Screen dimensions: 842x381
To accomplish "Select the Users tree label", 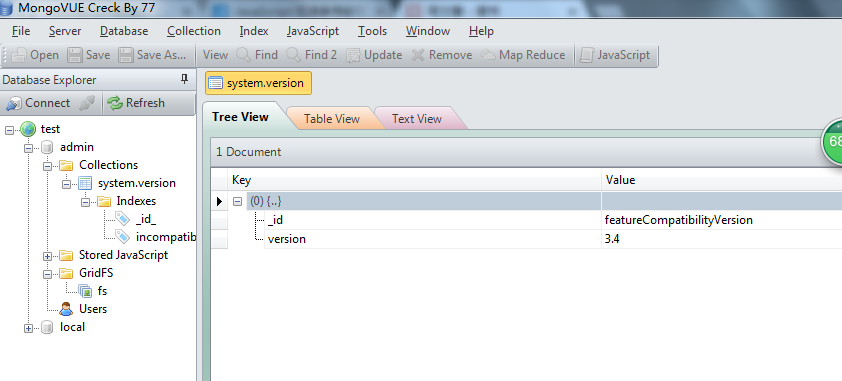I will click(93, 309).
